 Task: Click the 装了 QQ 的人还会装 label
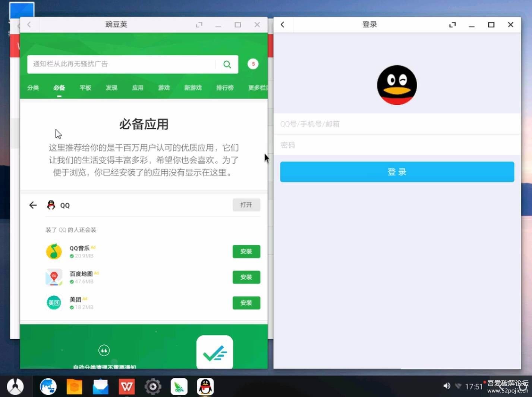(71, 230)
